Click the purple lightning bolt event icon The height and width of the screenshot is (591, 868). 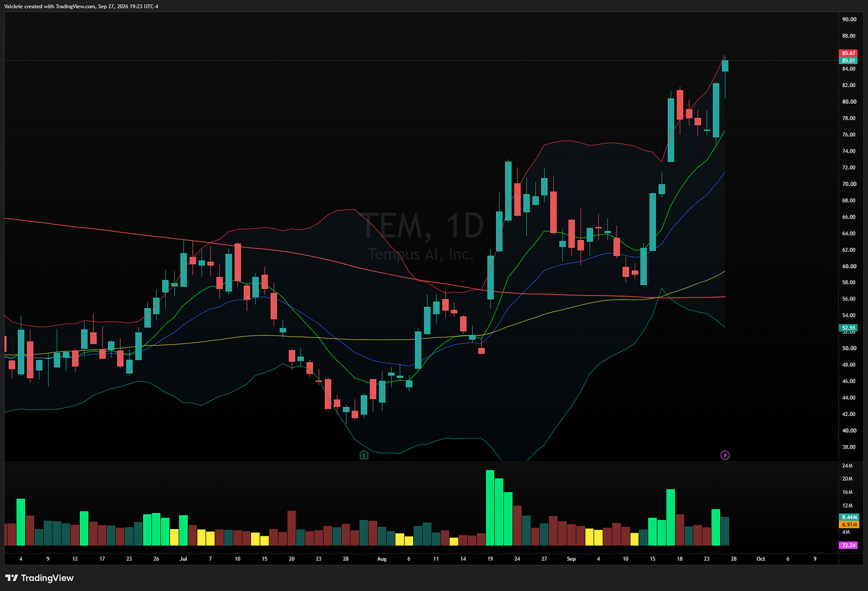725,455
